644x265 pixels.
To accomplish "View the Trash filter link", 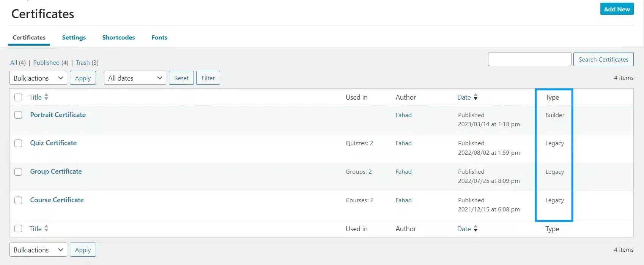I will pos(83,63).
